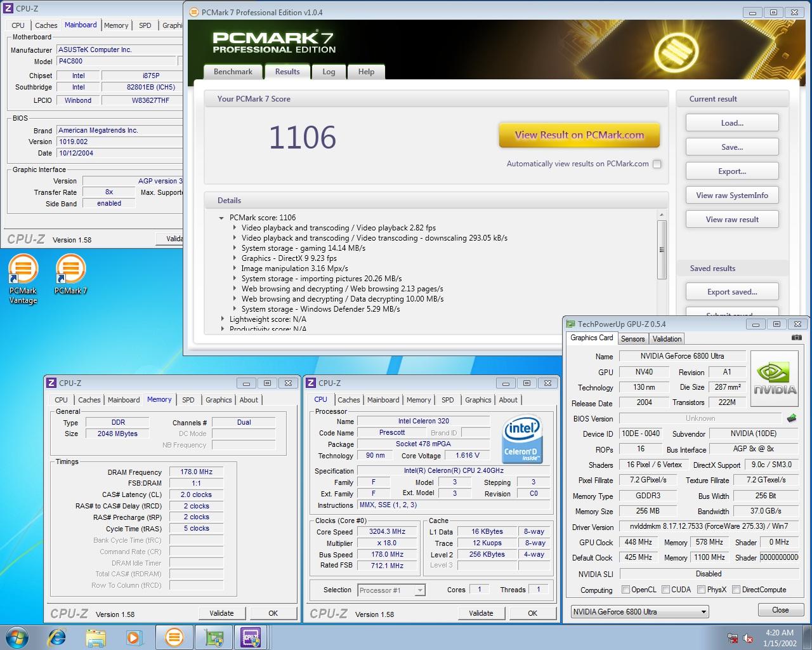Screen dimensions: 812x650
Task: Click the GPU-Z camera screenshot icon
Action: click(796, 338)
